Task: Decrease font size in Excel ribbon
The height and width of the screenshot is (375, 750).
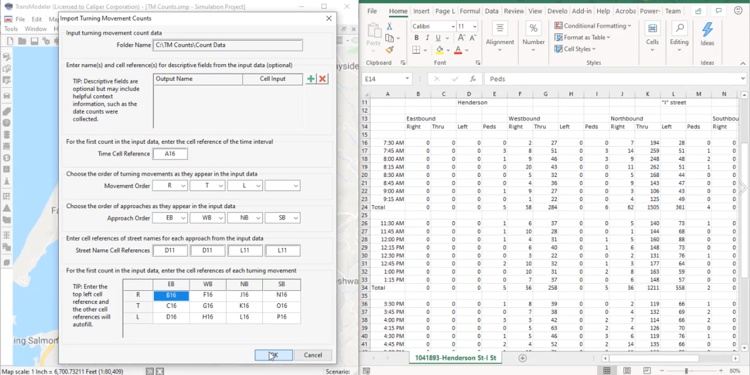Action: (x=472, y=38)
